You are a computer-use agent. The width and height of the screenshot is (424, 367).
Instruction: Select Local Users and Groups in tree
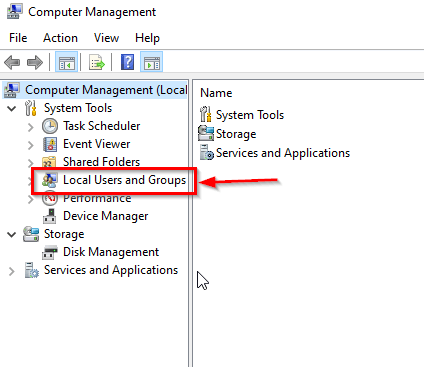pyautogui.click(x=124, y=180)
